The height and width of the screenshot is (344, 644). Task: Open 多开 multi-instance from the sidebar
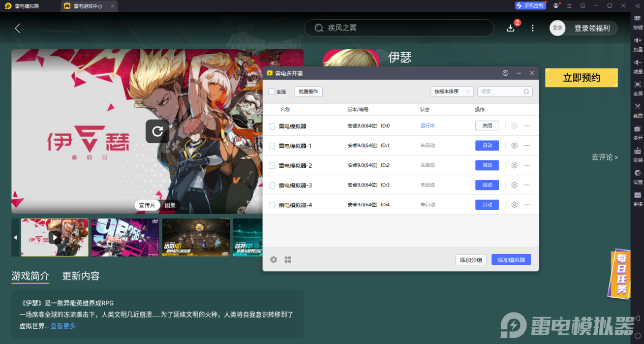pyautogui.click(x=637, y=132)
